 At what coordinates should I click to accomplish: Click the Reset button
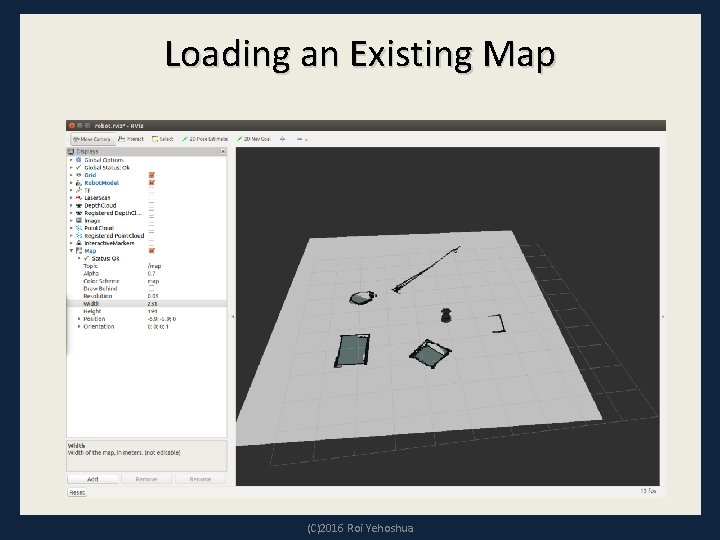coord(77,492)
